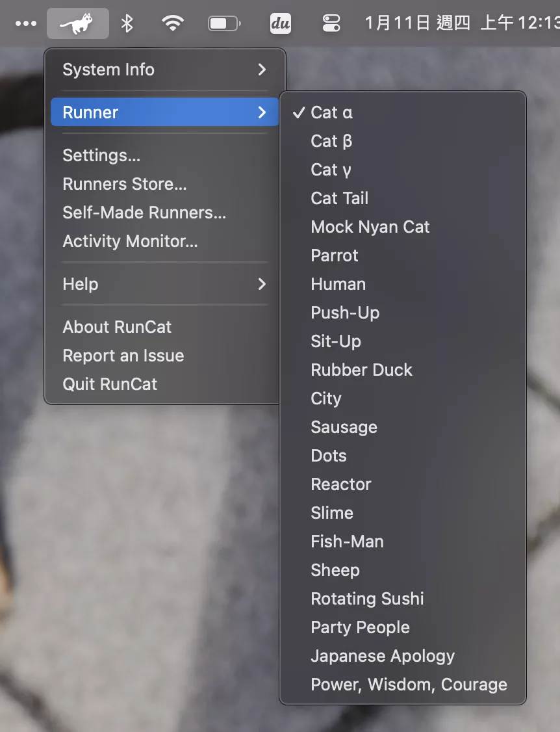Choose the Dots runner
Viewport: 560px width, 732px height.
coord(403,456)
